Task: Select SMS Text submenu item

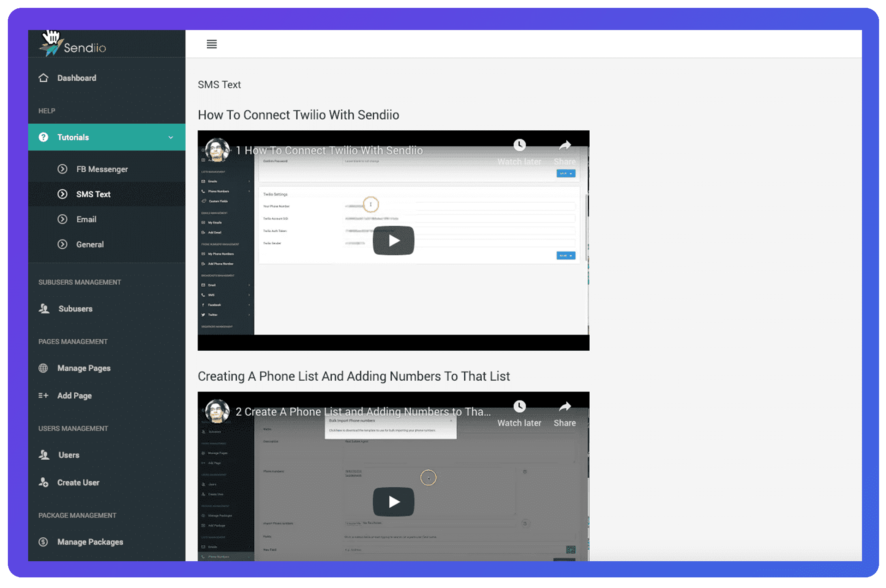Action: pyautogui.click(x=93, y=194)
